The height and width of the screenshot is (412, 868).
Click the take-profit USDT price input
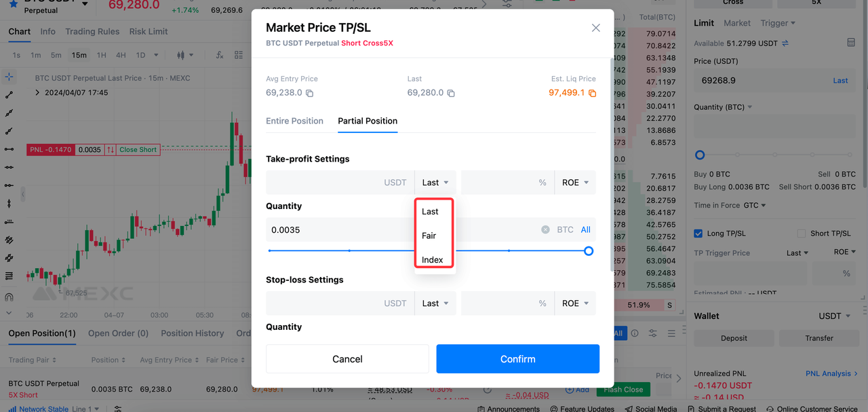pyautogui.click(x=339, y=183)
